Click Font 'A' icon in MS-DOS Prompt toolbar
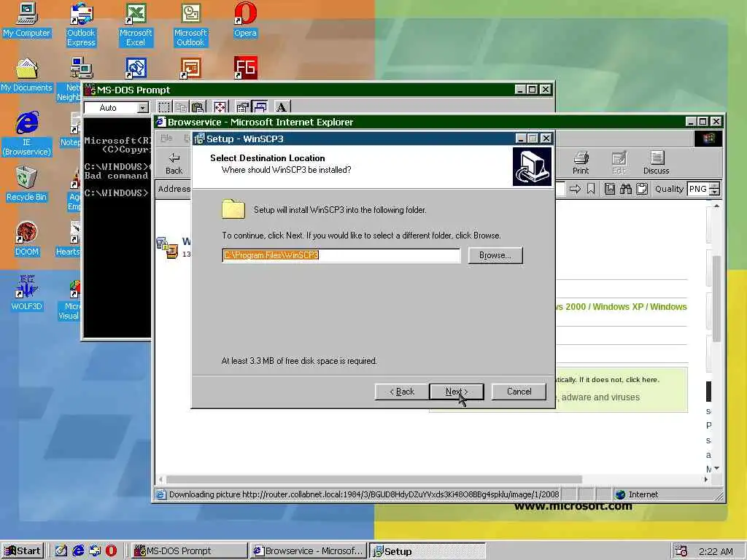This screenshot has width=747, height=560. point(282,108)
